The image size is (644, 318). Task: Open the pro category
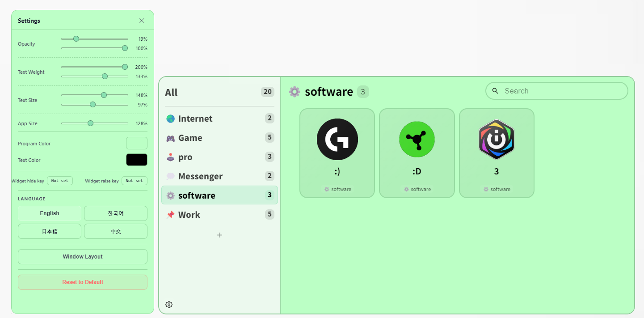pos(219,157)
